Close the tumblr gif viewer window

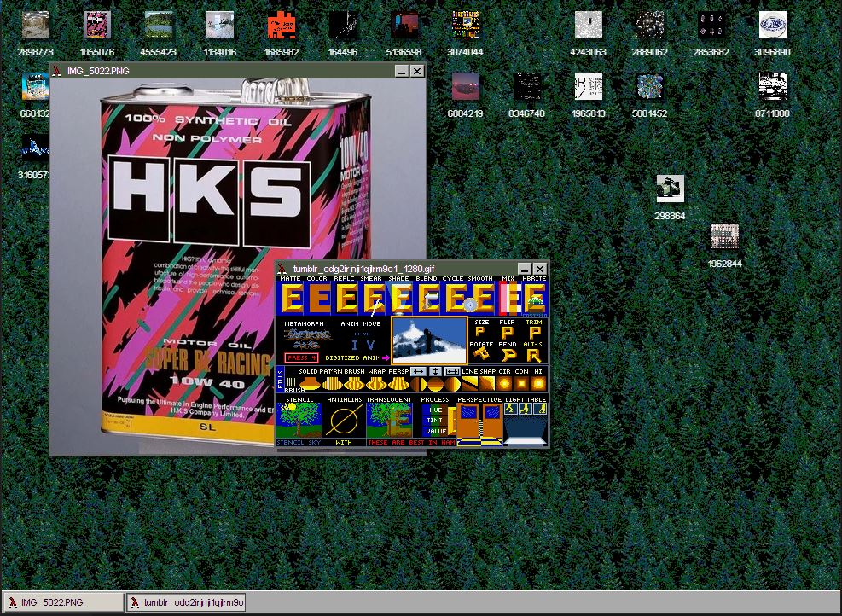540,269
